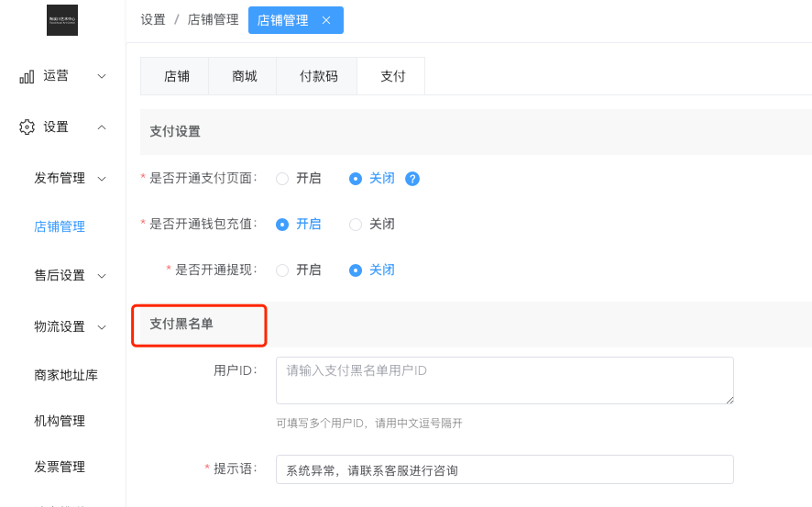Expand the 售后设置 submenu

click(102, 276)
